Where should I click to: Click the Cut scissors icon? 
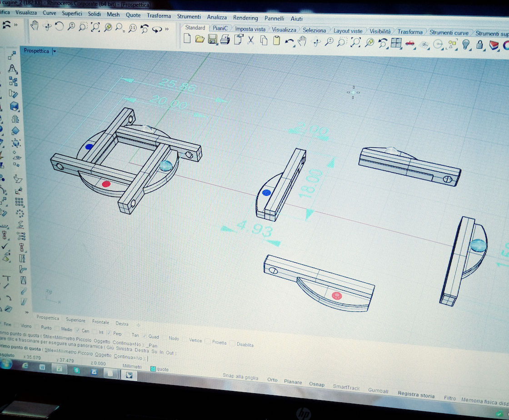pyautogui.click(x=250, y=40)
